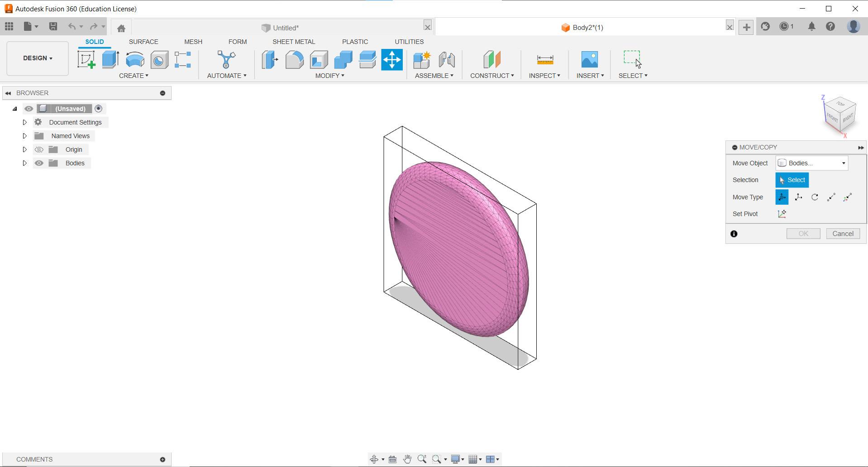Choose the Point to Position move type
The height and width of the screenshot is (467, 868).
[x=848, y=197]
